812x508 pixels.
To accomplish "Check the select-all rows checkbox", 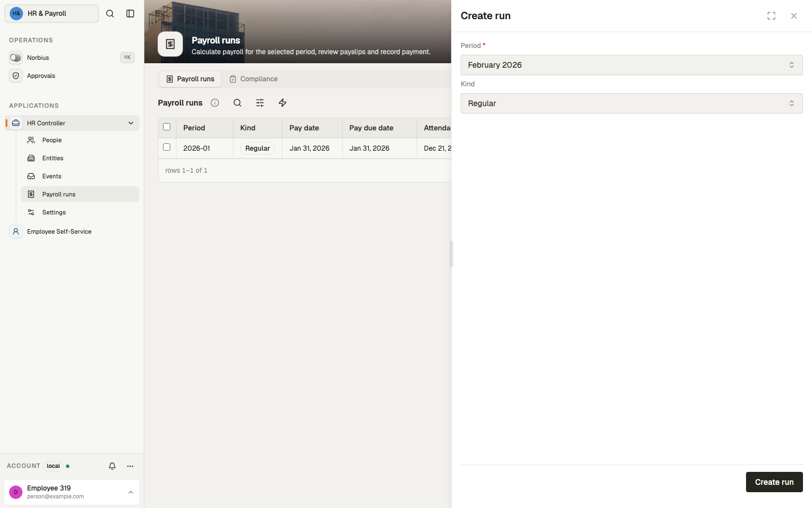I will [x=166, y=127].
